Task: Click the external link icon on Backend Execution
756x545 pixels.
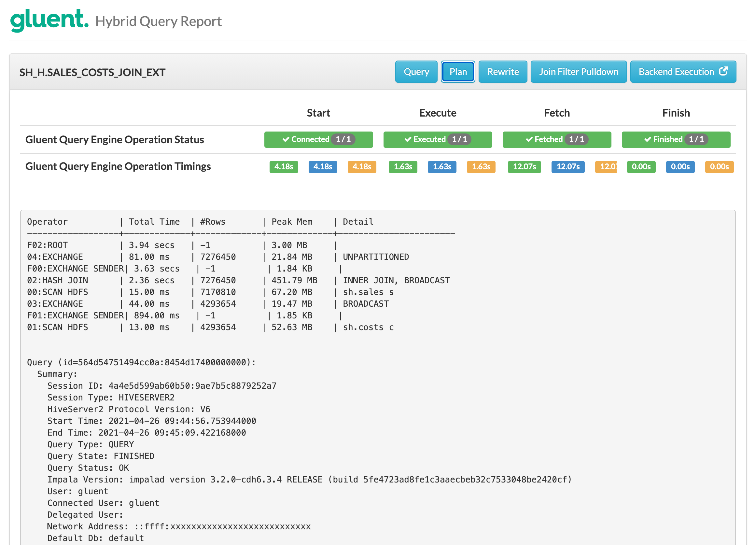Action: [723, 71]
